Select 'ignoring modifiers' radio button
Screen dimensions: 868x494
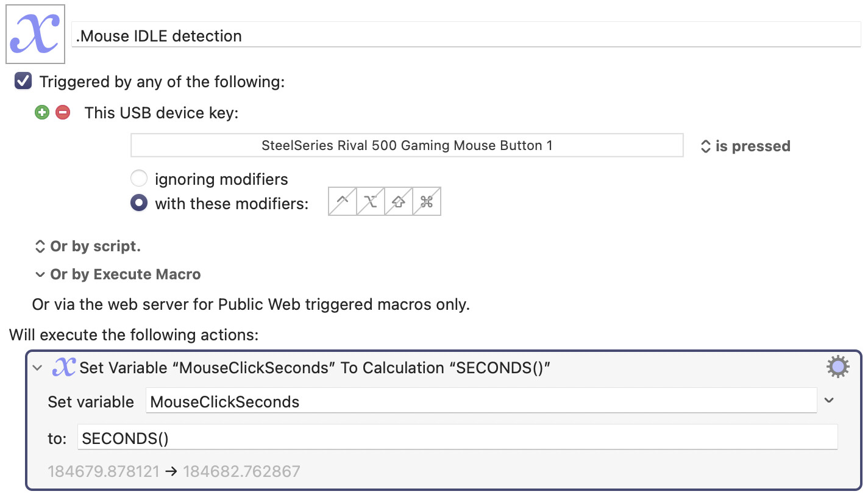[x=139, y=179]
